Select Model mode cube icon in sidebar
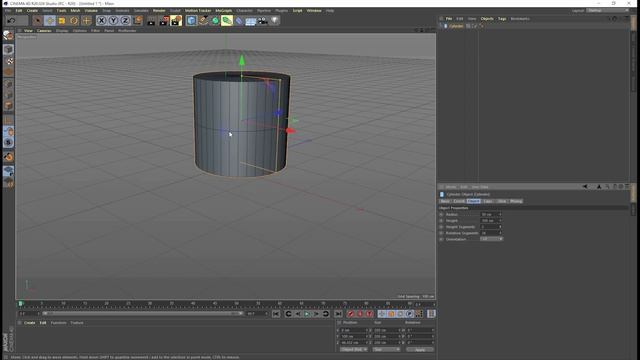Image resolution: width=640 pixels, height=360 pixels. [8, 49]
